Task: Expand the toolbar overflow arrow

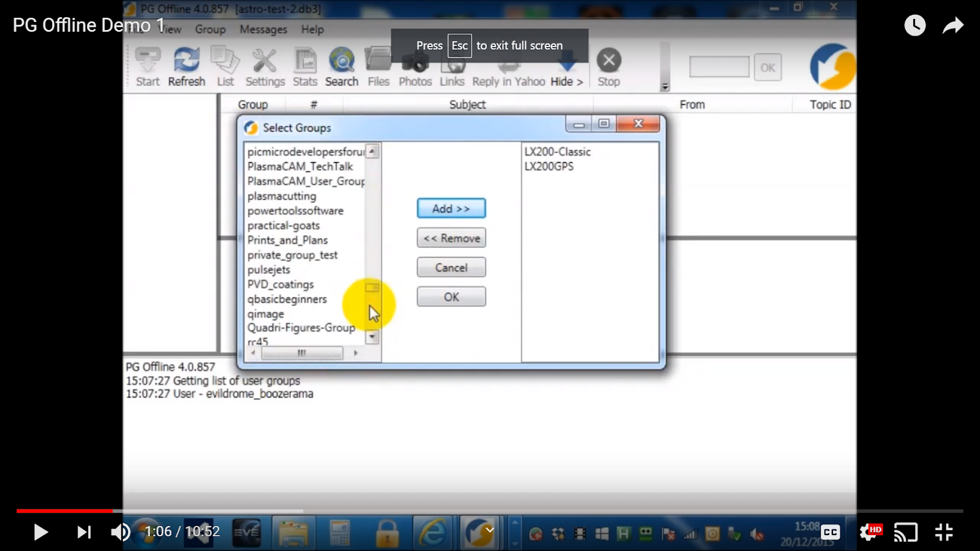Action: coord(665,87)
